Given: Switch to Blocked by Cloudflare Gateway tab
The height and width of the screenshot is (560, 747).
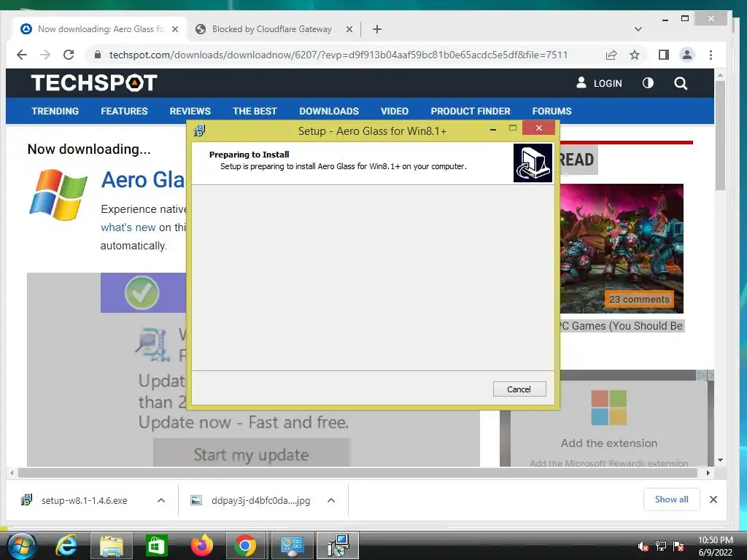Looking at the screenshot, I should 271,29.
